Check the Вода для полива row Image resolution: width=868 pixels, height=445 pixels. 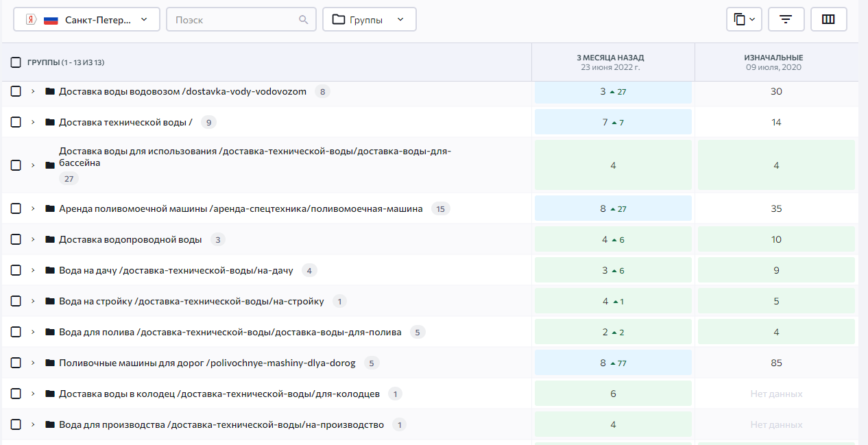[x=16, y=332]
